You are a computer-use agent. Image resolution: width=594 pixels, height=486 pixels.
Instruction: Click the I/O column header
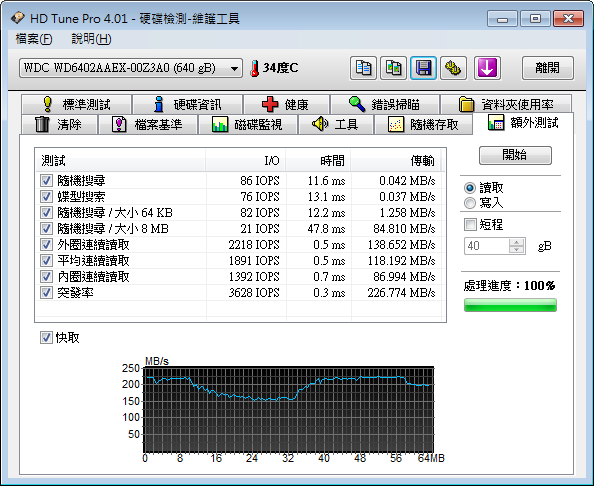pyautogui.click(x=246, y=161)
